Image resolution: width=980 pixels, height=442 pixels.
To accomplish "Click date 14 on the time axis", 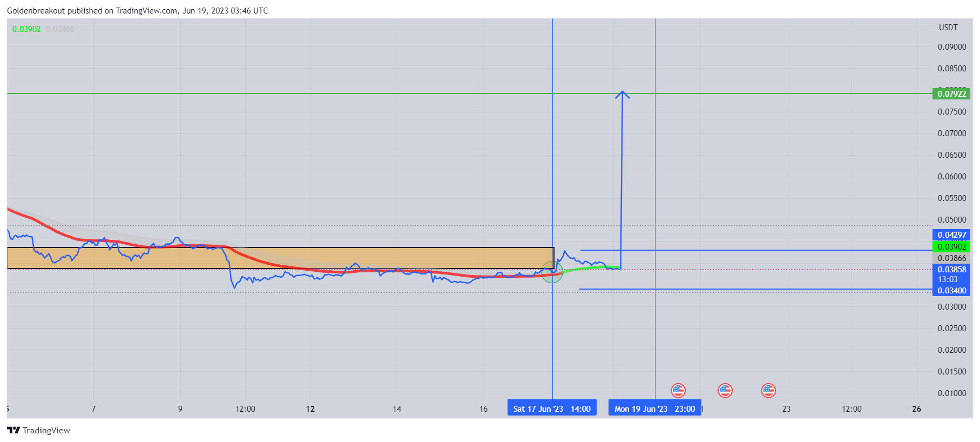I will pyautogui.click(x=397, y=409).
